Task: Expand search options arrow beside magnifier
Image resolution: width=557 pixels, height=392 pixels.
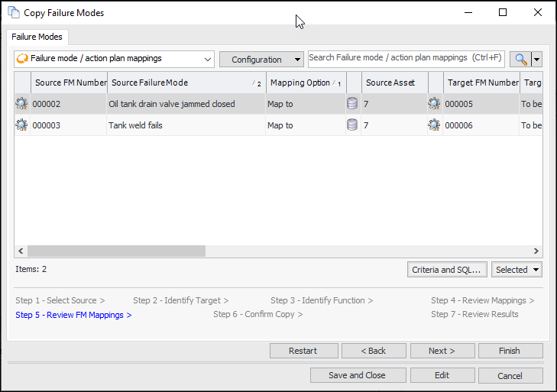Action: 537,60
